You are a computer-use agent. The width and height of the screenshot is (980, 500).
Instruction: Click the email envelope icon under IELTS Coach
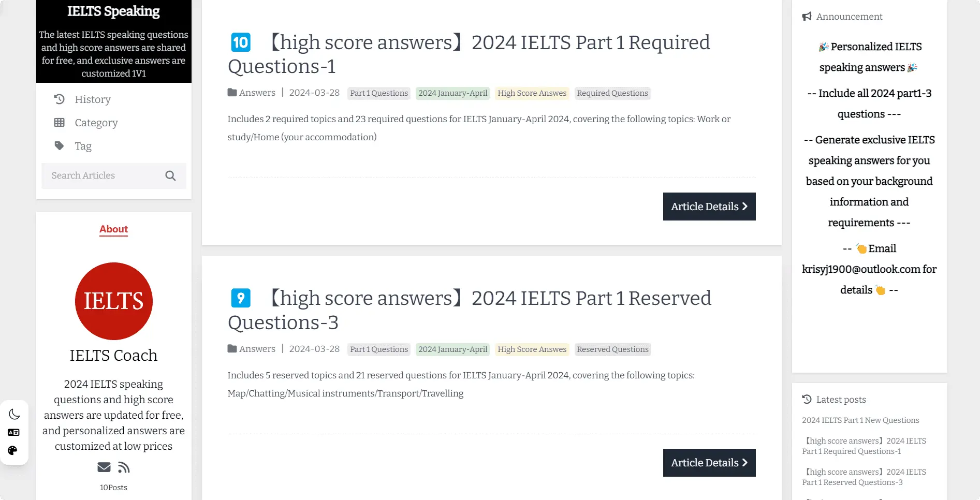[x=104, y=467]
